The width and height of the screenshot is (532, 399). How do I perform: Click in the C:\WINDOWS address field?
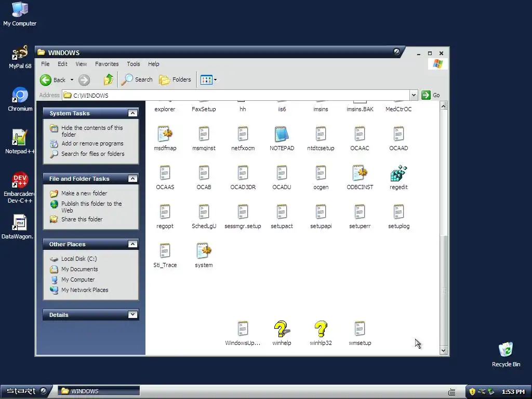click(236, 96)
